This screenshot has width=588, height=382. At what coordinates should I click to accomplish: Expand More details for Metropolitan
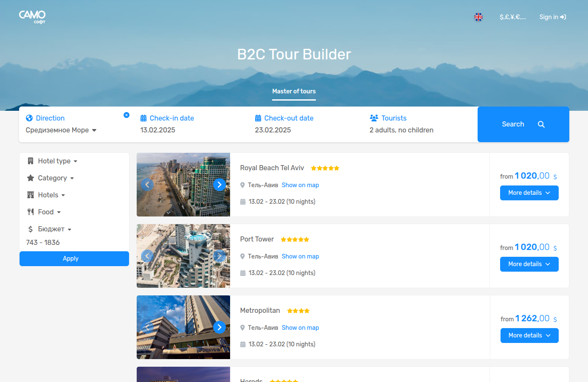(x=529, y=335)
